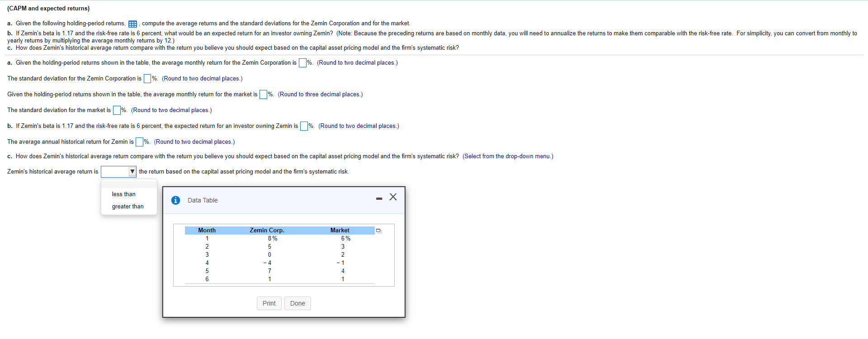The height and width of the screenshot is (339, 868).
Task: Click the 'Market' column header
Action: tap(340, 231)
